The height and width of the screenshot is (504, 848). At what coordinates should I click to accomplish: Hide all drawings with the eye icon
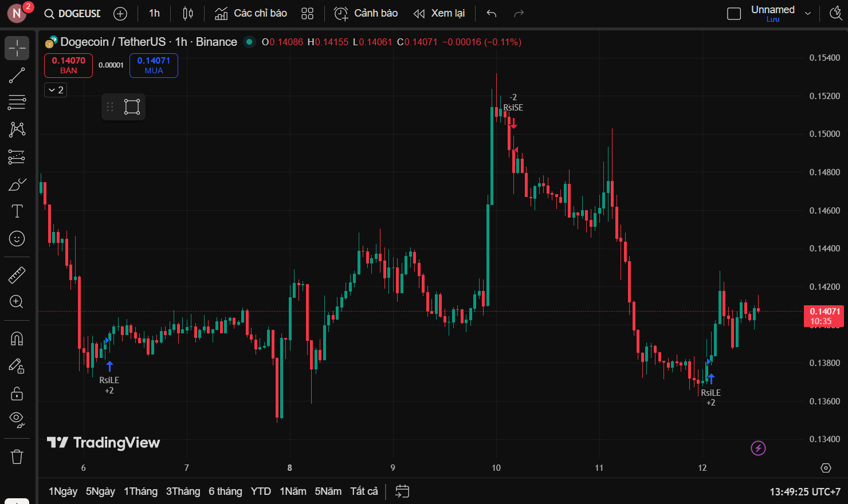[17, 420]
